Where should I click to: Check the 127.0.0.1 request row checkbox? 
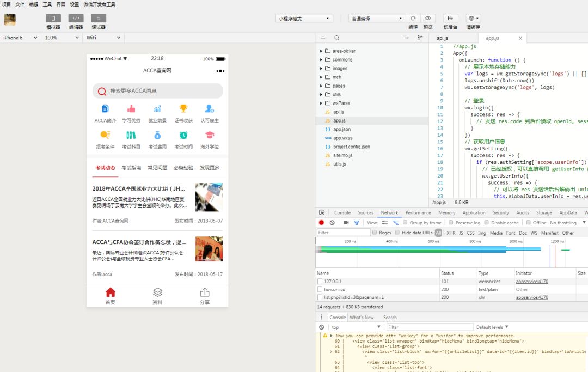(320, 281)
